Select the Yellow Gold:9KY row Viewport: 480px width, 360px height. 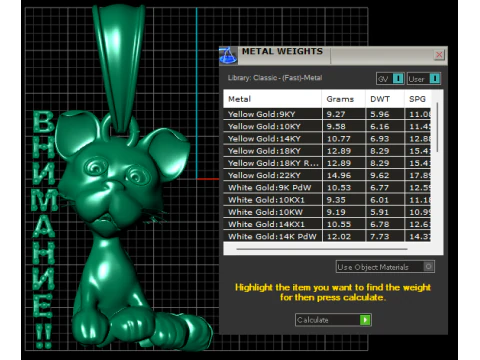pos(327,114)
